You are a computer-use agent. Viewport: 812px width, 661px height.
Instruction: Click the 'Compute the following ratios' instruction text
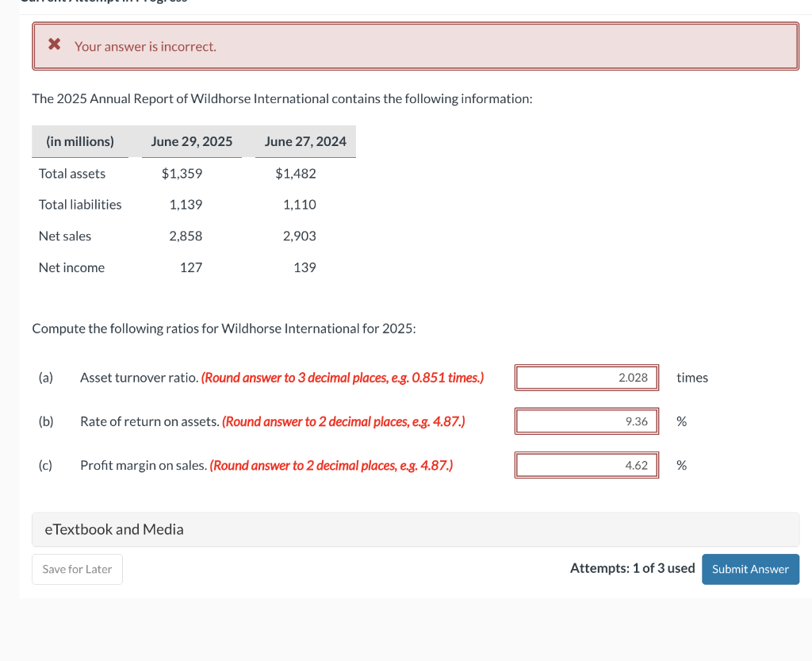click(x=224, y=329)
